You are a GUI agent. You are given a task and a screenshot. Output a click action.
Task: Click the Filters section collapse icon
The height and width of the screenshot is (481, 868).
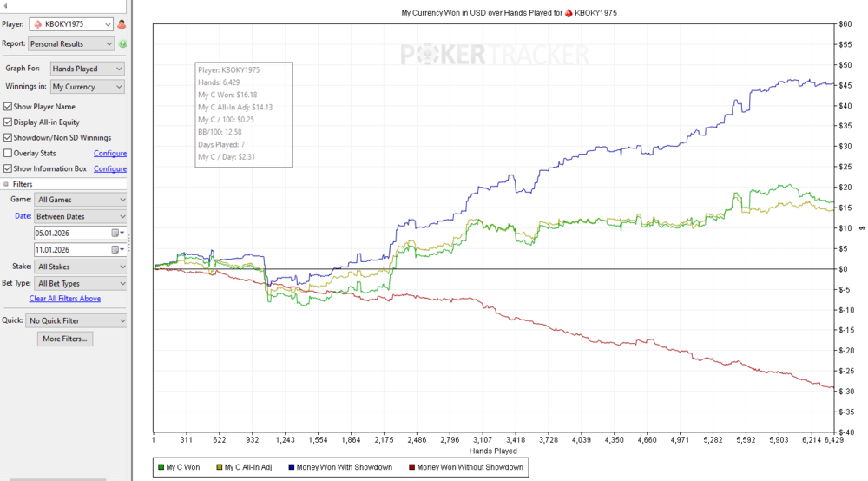pyautogui.click(x=6, y=185)
